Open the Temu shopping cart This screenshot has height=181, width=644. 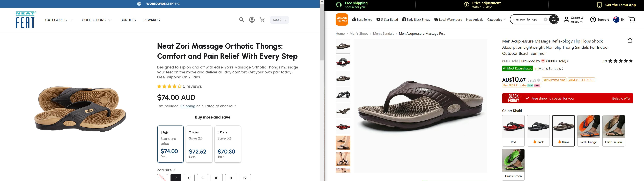(632, 19)
